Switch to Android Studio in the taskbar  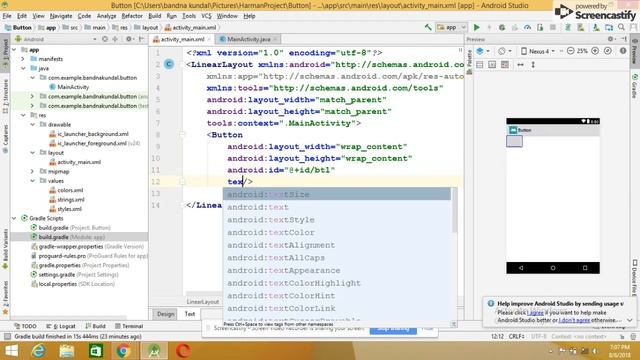point(154,351)
